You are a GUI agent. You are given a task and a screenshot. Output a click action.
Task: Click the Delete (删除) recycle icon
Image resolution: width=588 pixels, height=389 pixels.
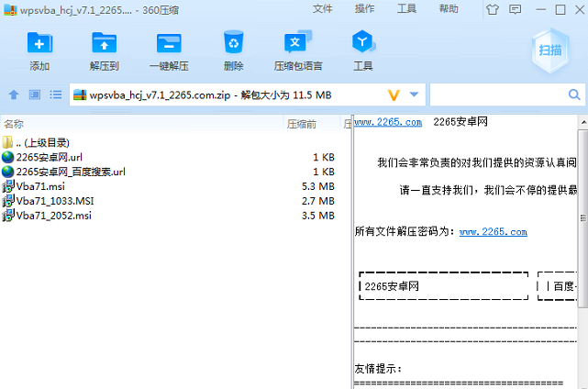click(x=233, y=44)
